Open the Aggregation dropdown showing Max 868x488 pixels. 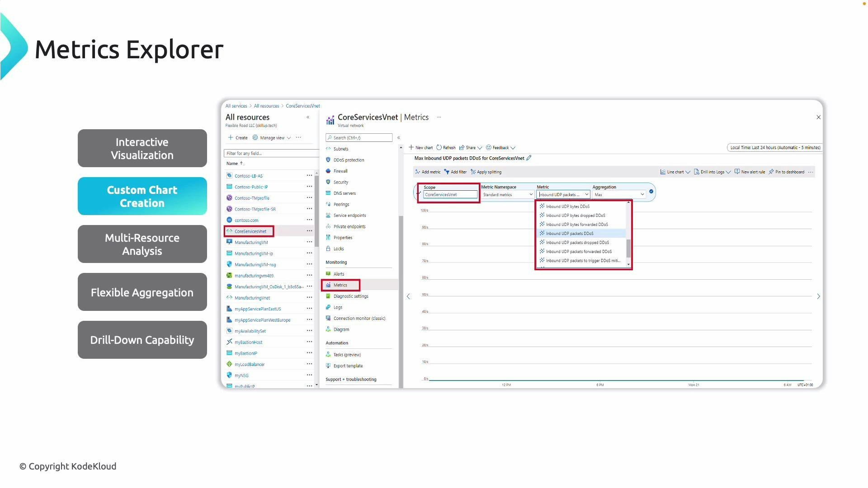pyautogui.click(x=619, y=194)
